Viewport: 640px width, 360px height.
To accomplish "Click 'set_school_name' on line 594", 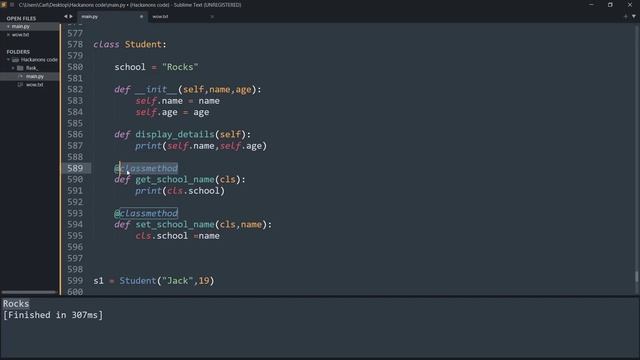I will tap(175, 224).
